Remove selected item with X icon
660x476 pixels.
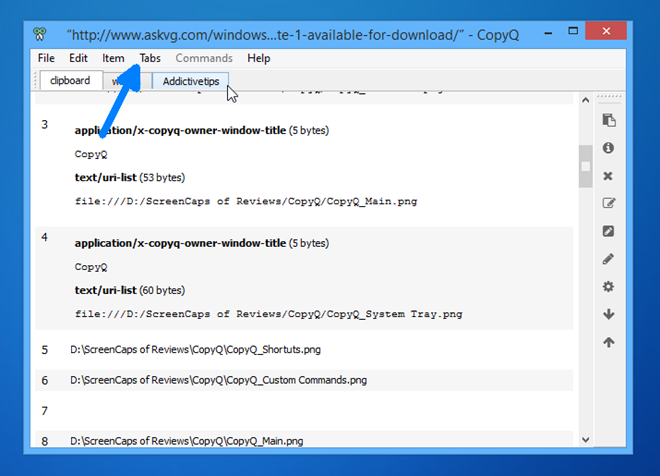click(608, 176)
